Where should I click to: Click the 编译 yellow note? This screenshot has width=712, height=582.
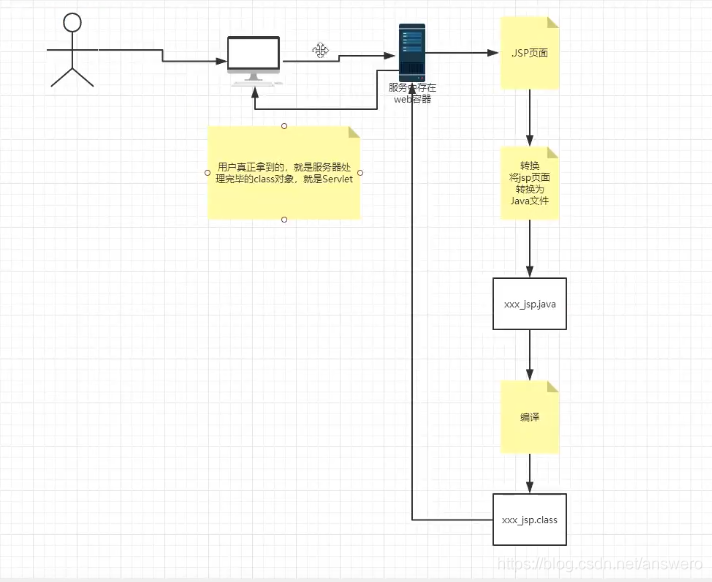pyautogui.click(x=529, y=417)
